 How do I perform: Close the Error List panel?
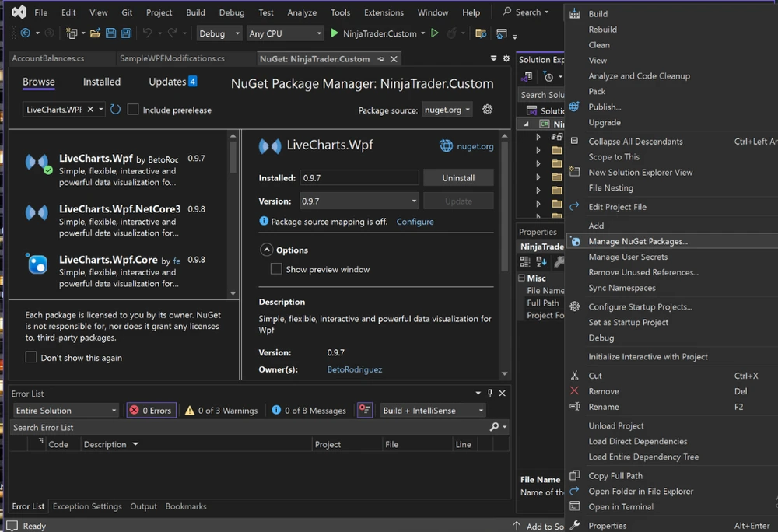click(x=502, y=393)
